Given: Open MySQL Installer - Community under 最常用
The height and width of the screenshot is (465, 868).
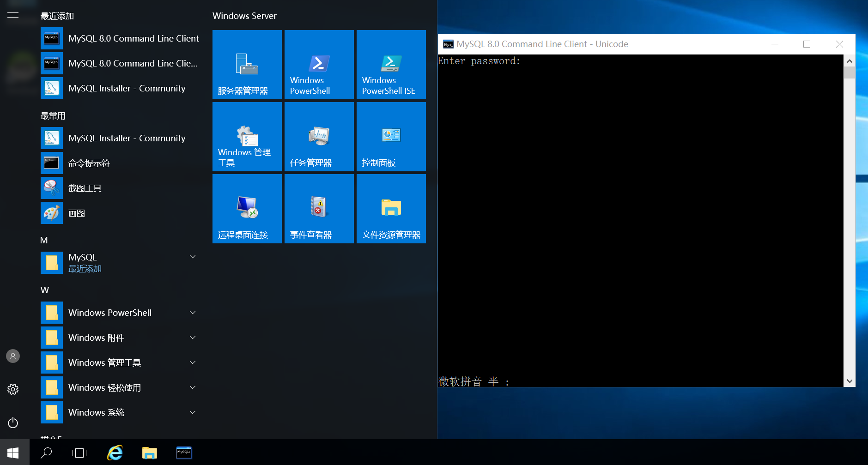Looking at the screenshot, I should click(x=120, y=138).
